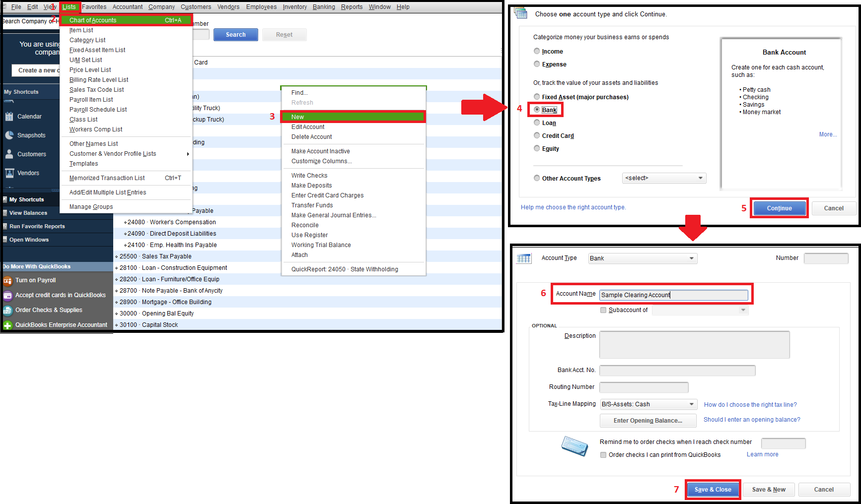Click the check illustration near order reminder

click(574, 446)
